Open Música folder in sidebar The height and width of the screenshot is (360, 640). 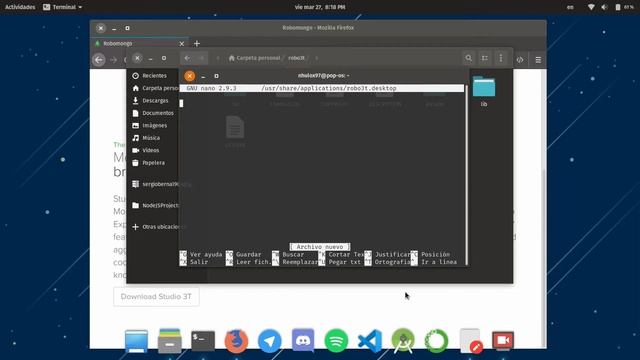click(x=146, y=138)
